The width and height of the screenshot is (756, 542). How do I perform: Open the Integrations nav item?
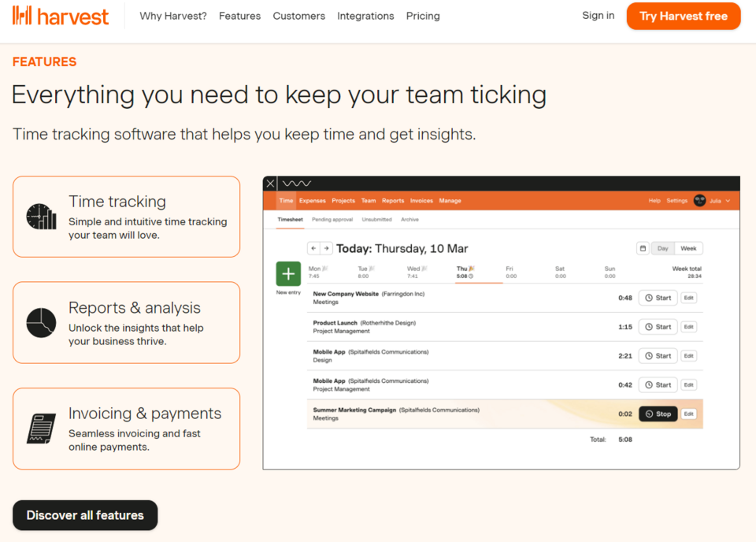(x=365, y=16)
